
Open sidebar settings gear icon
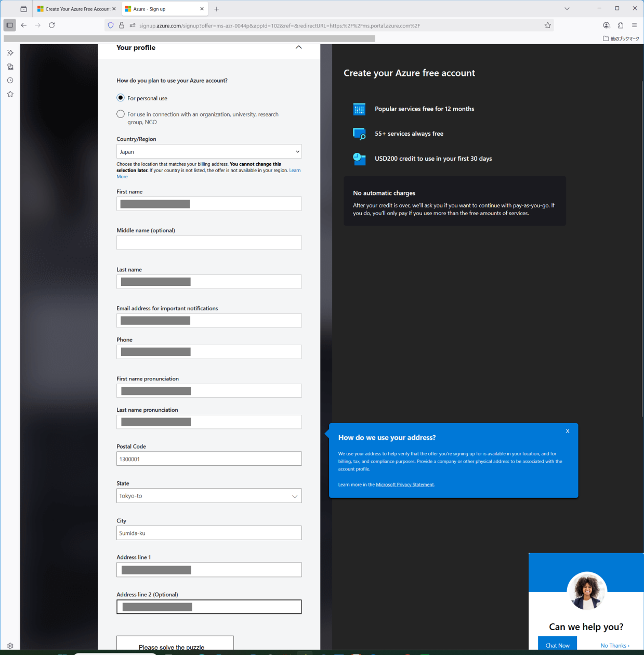[x=10, y=646]
